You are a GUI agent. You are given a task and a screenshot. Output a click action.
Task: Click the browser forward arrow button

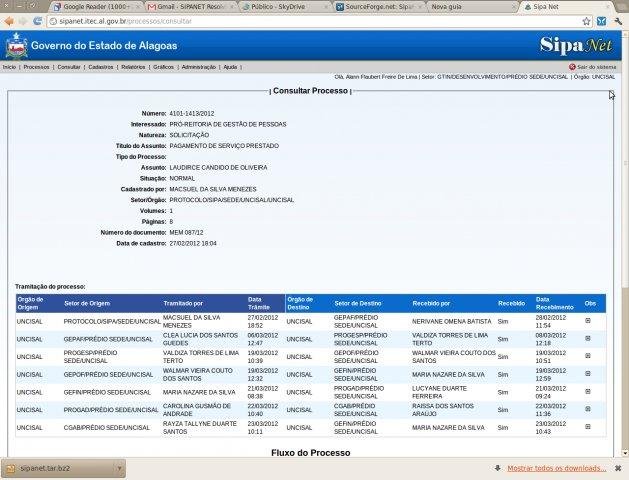pyautogui.click(x=22, y=21)
